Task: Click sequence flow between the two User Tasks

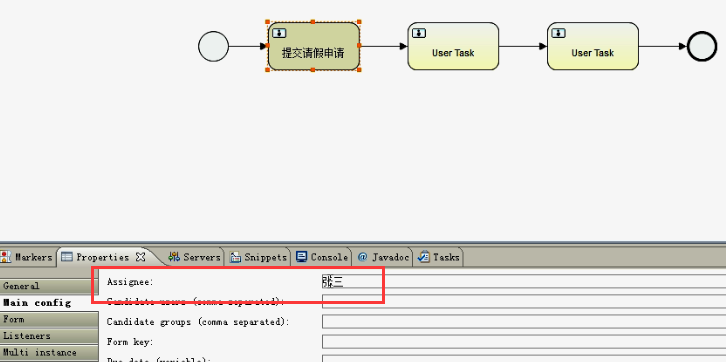Action: pyautogui.click(x=523, y=46)
